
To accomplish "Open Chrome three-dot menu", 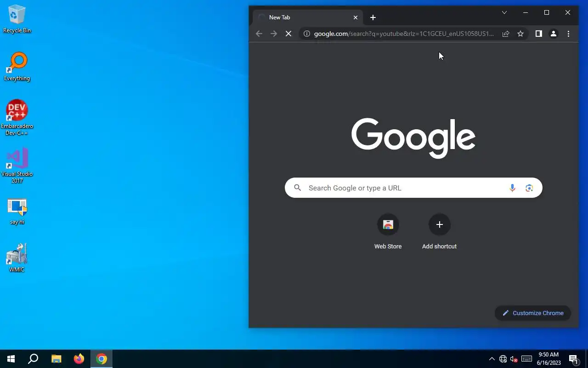I will (x=568, y=34).
